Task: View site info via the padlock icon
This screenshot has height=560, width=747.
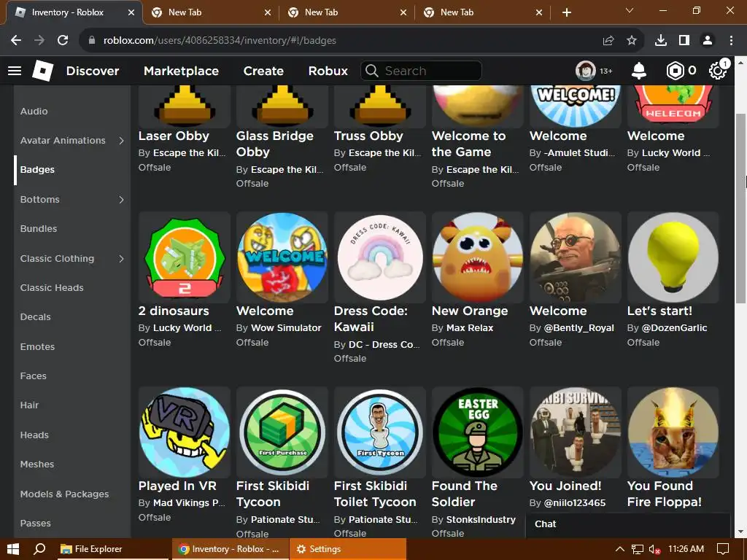Action: 92,41
